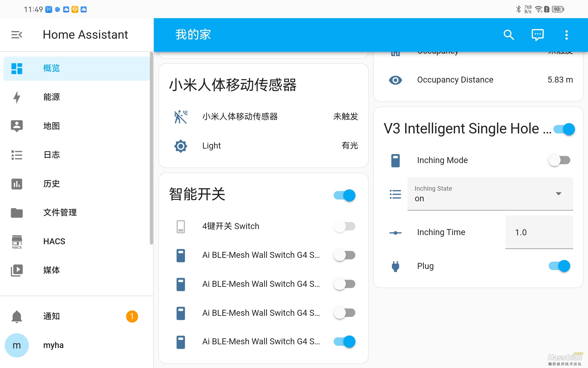The width and height of the screenshot is (588, 368).
Task: Click the Occupancy Distance eye icon
Action: point(395,80)
